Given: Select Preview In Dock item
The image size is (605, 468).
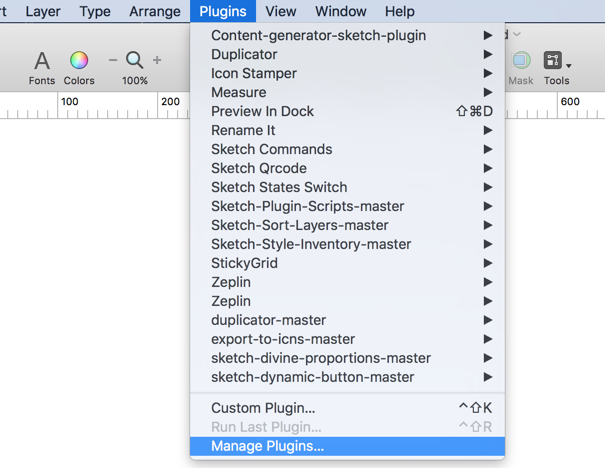Looking at the screenshot, I should (347, 111).
